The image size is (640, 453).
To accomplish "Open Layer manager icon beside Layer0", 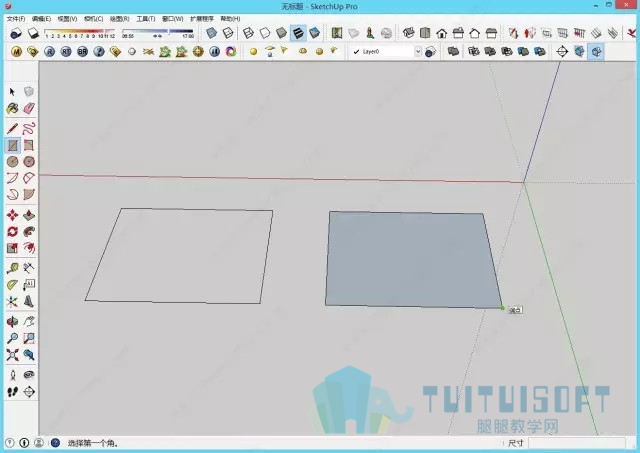I will point(430,52).
